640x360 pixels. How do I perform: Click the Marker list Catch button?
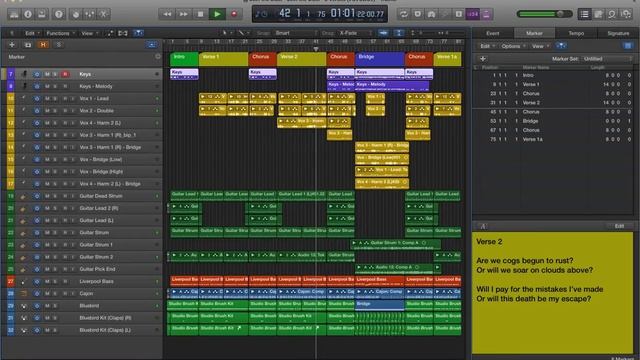(561, 46)
